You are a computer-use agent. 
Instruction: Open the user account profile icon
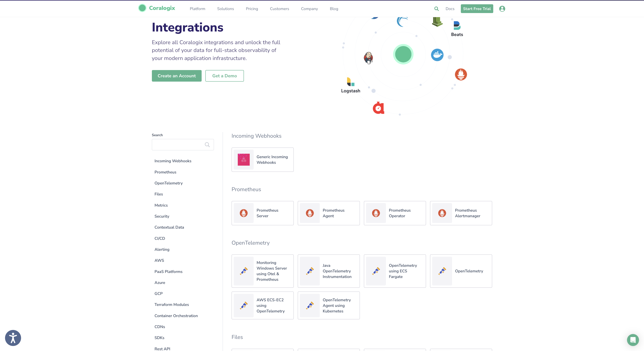[502, 9]
